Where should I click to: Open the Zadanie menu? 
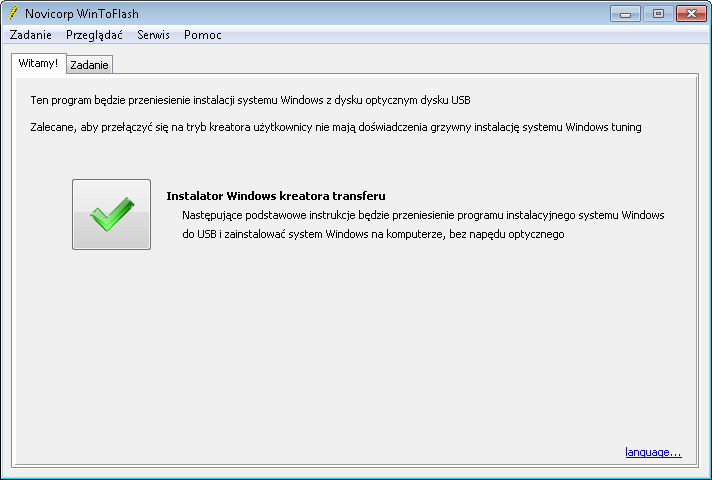(30, 35)
